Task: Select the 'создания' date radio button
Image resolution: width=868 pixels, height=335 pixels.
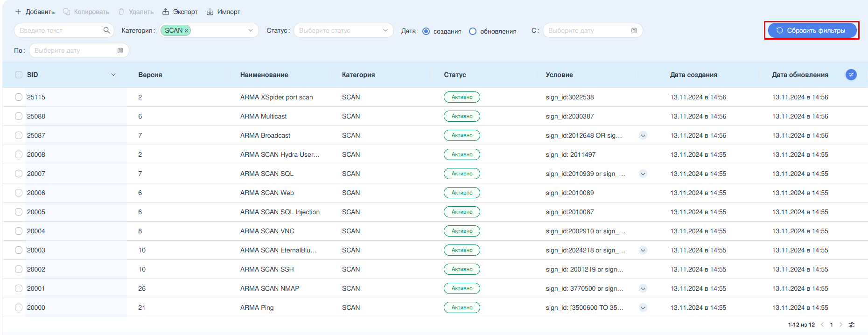Action: [426, 31]
